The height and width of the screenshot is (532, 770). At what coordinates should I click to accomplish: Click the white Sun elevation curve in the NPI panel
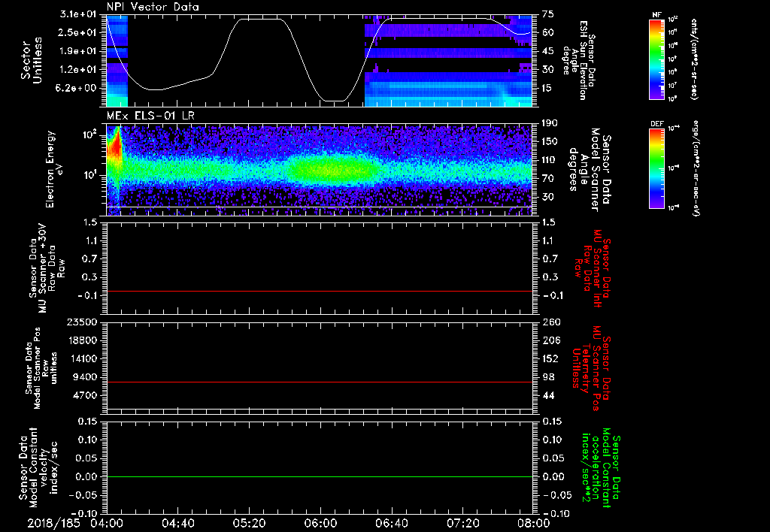point(259,19)
